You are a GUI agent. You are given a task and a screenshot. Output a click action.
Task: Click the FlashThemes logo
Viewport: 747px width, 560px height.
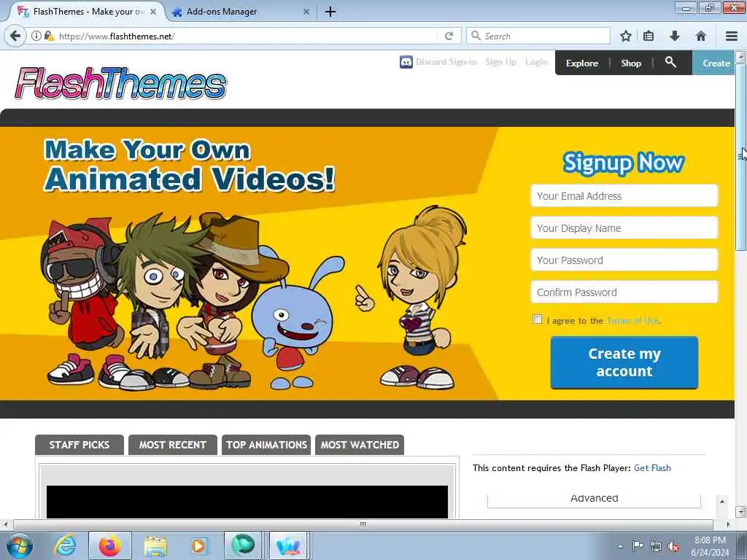(x=120, y=83)
